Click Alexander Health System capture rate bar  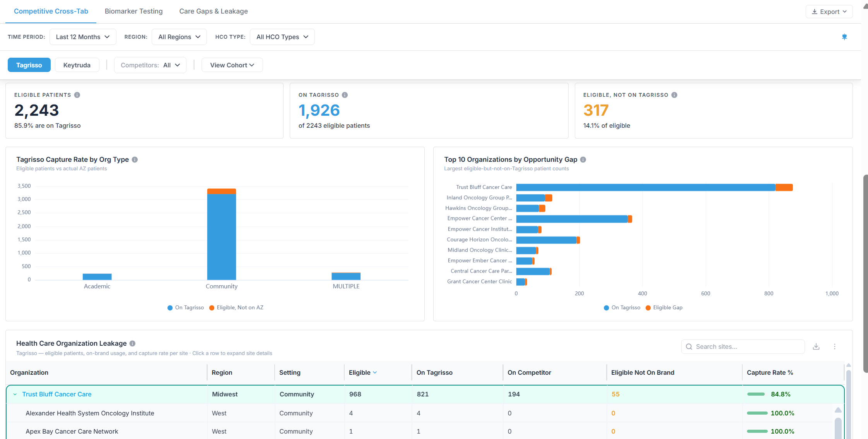757,413
